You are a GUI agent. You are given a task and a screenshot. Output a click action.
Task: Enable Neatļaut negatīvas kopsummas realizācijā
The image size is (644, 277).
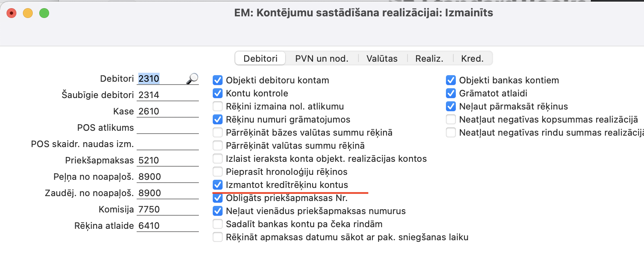[451, 119]
